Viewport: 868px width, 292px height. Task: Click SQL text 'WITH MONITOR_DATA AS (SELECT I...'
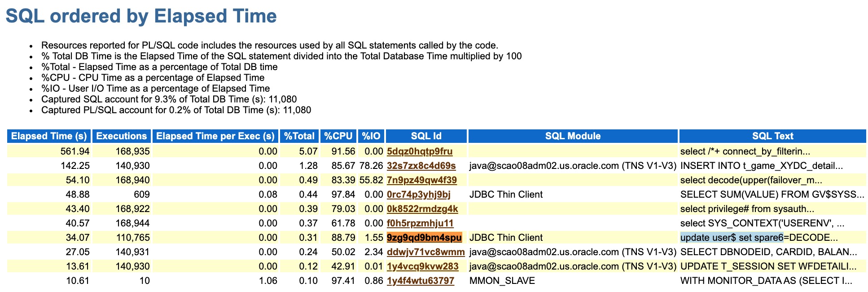[766, 281]
